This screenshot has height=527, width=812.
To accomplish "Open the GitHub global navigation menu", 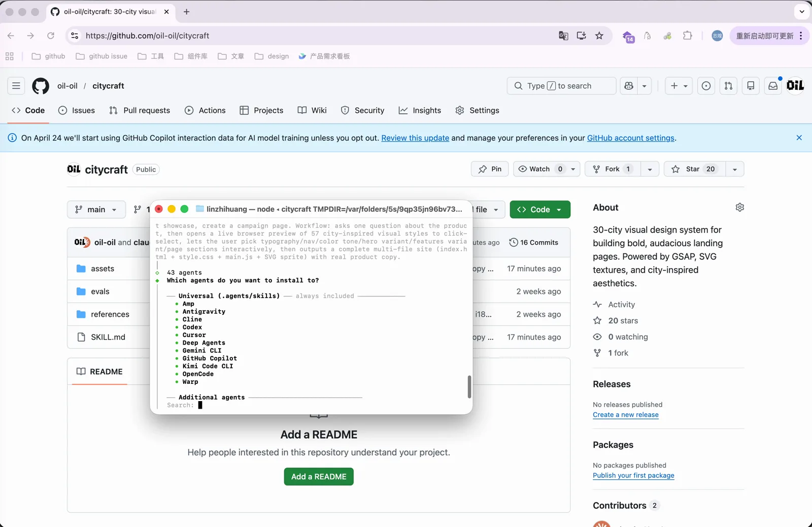I will (16, 86).
